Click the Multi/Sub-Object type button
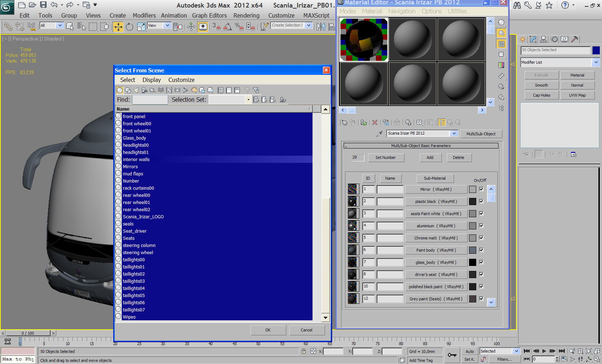Image resolution: width=602 pixels, height=364 pixels. 481,134
